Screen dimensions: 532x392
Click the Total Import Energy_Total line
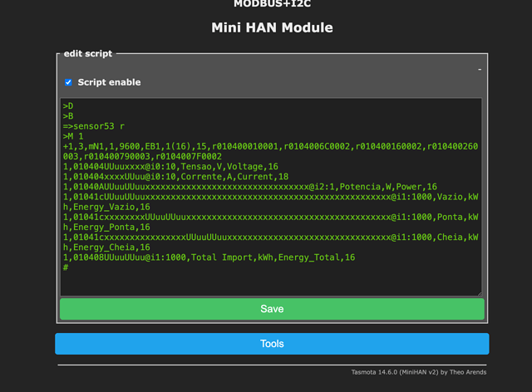(x=209, y=257)
